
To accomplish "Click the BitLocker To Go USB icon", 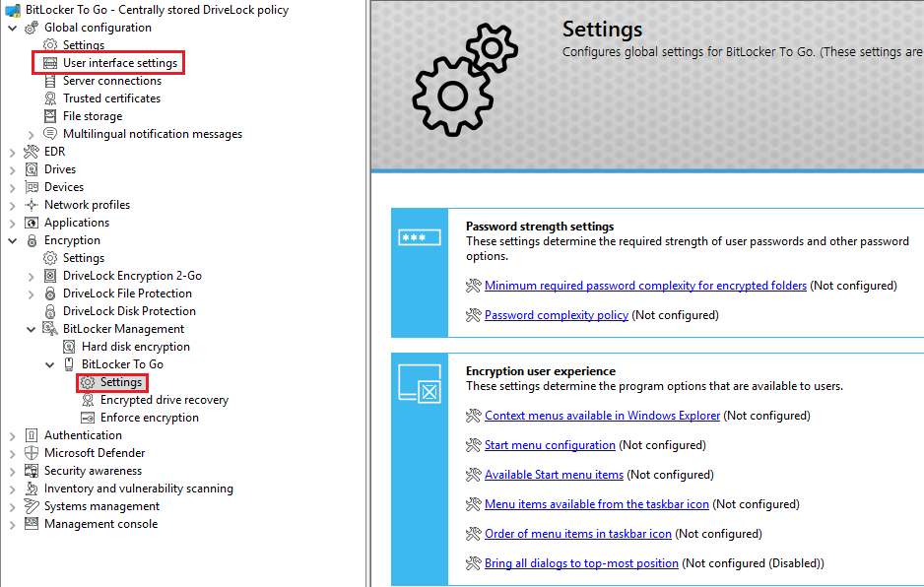I will 69,364.
